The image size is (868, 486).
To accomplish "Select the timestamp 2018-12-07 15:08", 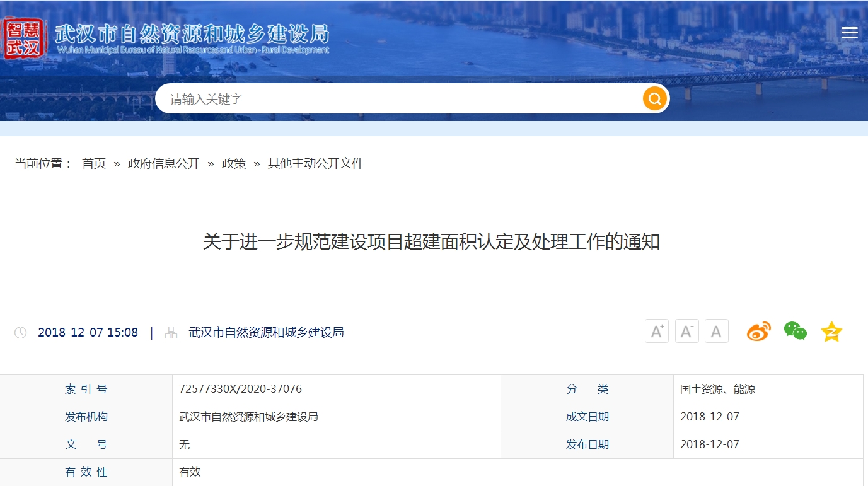I will coord(88,332).
